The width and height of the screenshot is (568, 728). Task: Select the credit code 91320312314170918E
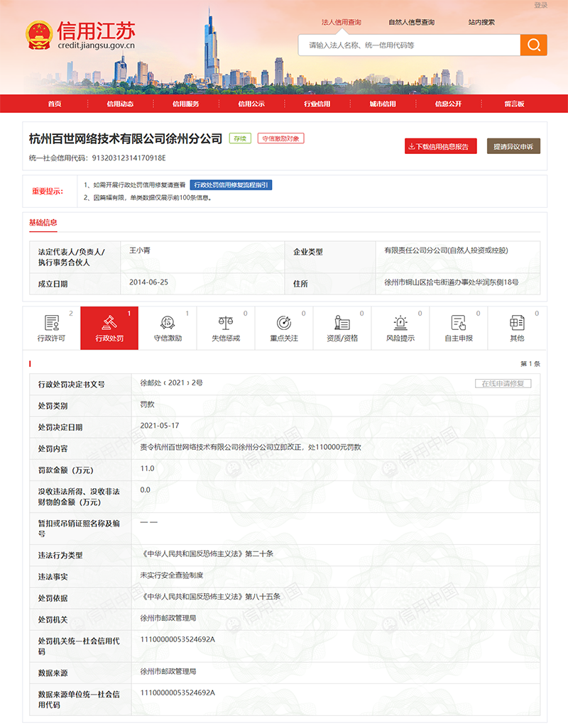(129, 158)
